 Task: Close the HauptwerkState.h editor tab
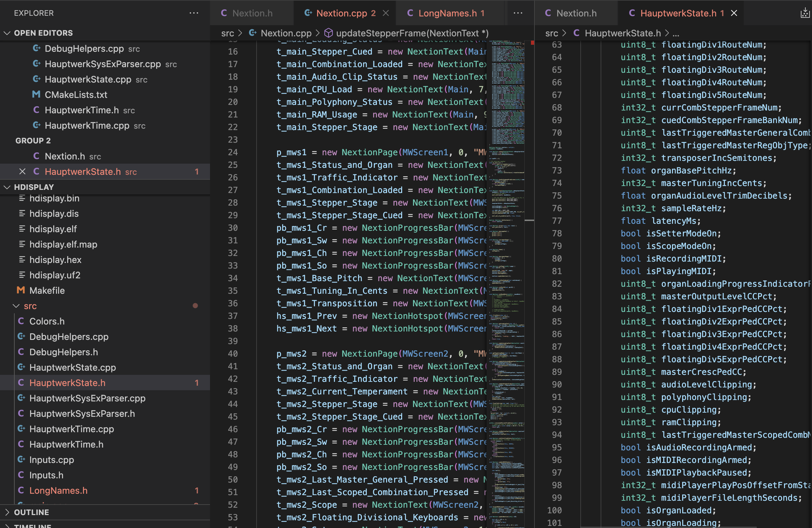[x=734, y=13]
